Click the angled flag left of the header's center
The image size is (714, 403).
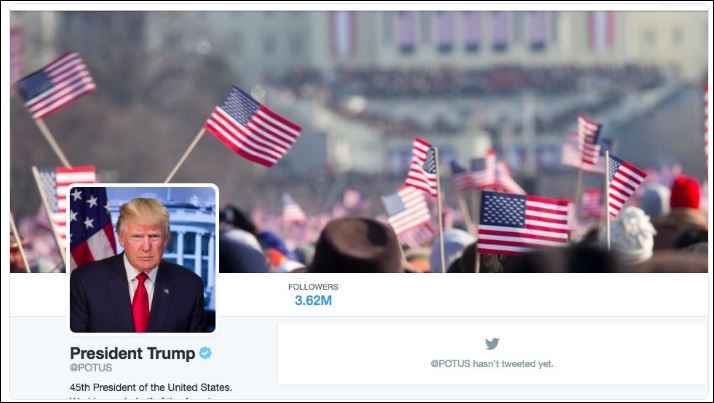pos(253,126)
